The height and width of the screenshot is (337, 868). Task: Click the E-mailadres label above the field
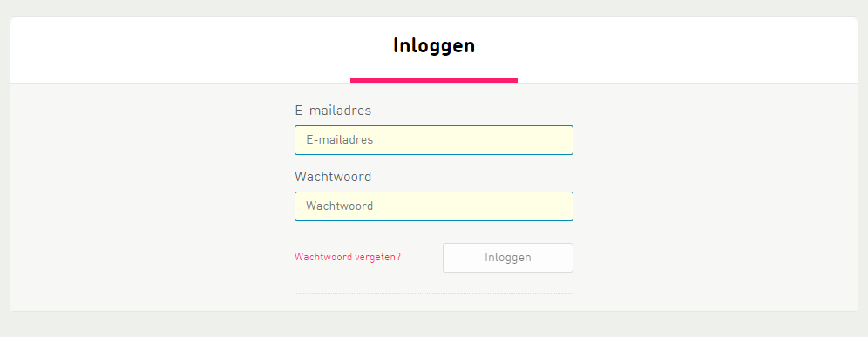pyautogui.click(x=333, y=111)
